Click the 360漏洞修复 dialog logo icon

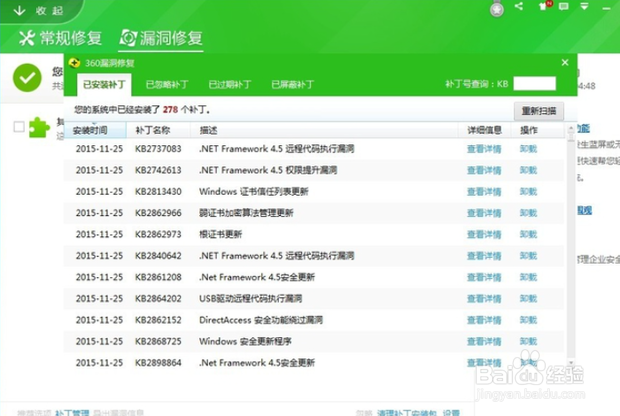click(x=74, y=63)
